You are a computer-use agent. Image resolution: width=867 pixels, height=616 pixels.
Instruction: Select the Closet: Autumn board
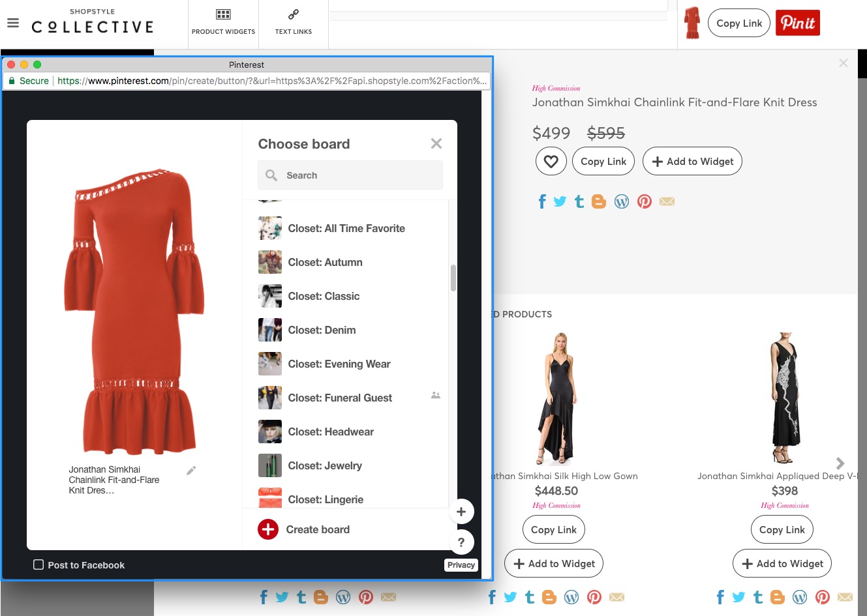point(325,262)
